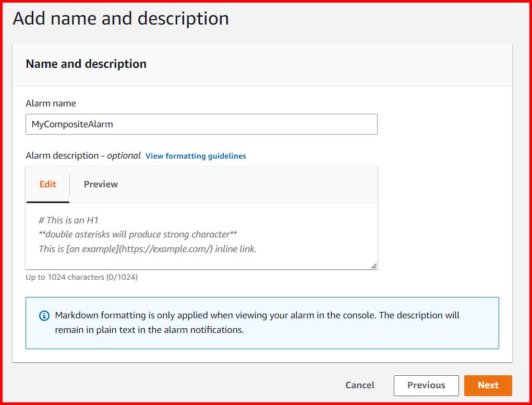Open the Preview tab
This screenshot has width=532, height=405.
101,184
